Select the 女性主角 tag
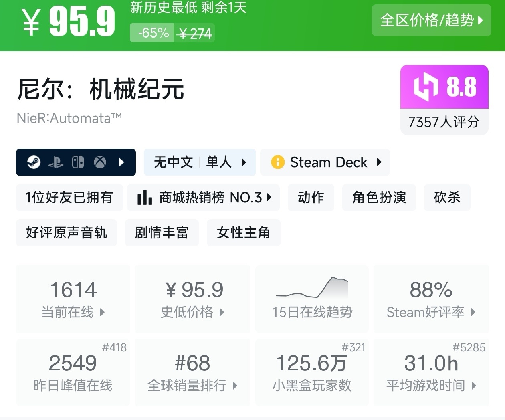This screenshot has height=420, width=505. tap(244, 232)
